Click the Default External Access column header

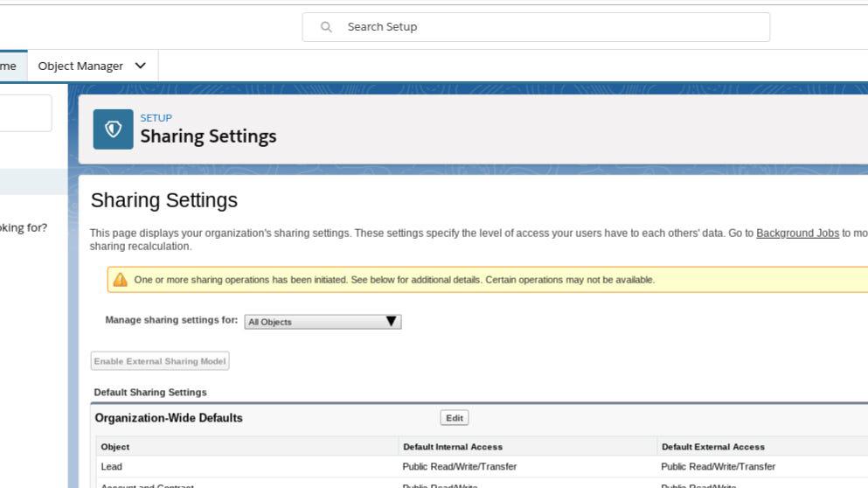click(x=712, y=447)
